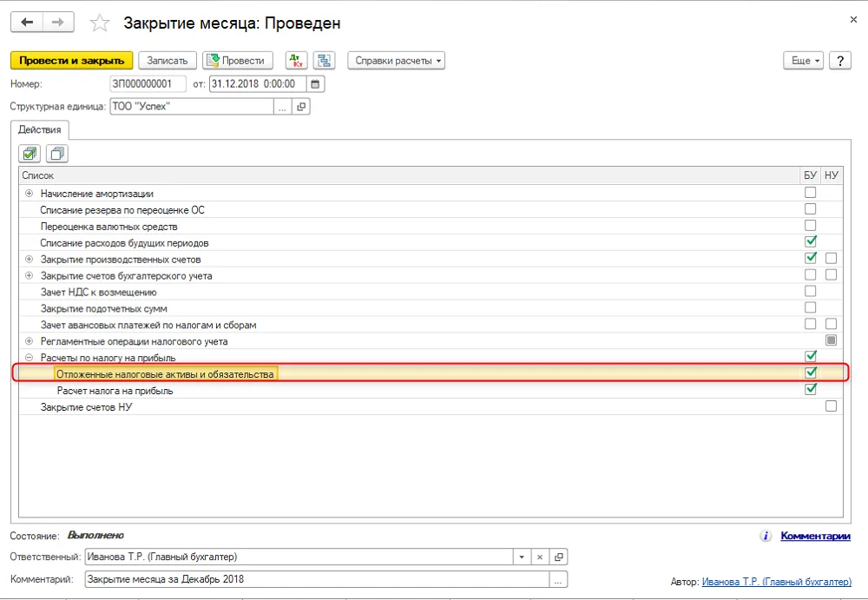
Task: Open ellipsis editor for Комментарий field
Action: pos(558,579)
